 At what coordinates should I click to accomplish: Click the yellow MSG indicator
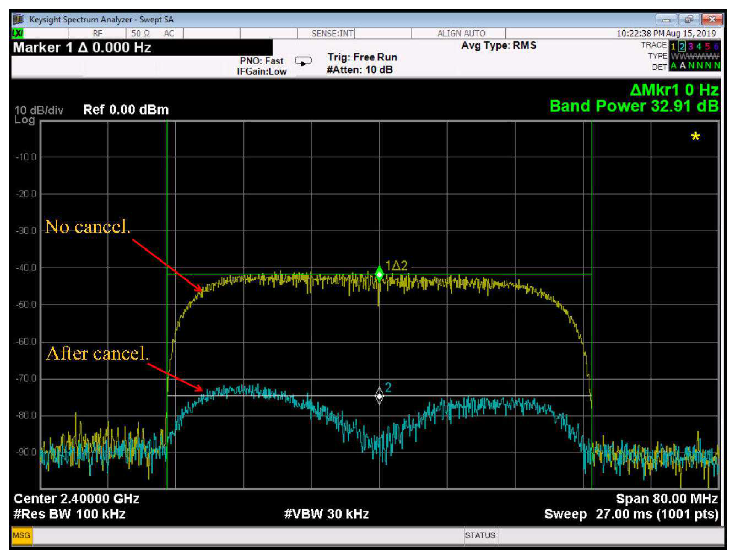22,535
